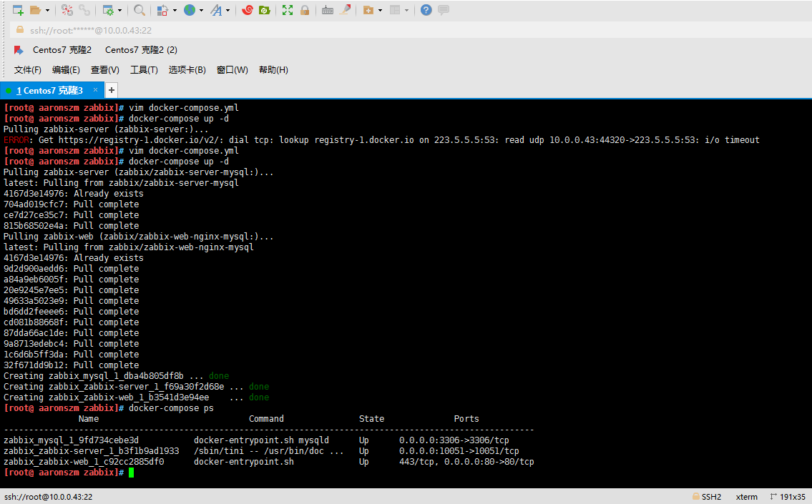
Task: Open the 编辑(E) menu
Action: [66, 70]
